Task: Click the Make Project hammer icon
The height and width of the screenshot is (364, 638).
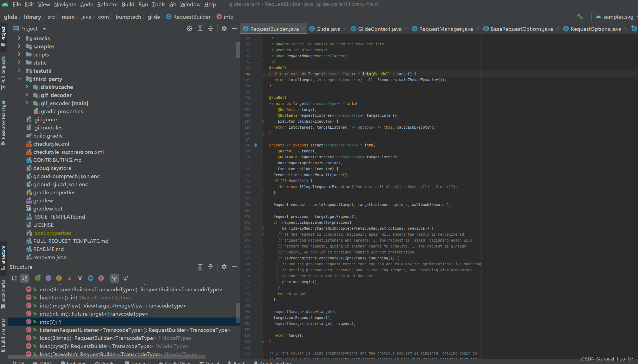Action: pyautogui.click(x=580, y=17)
